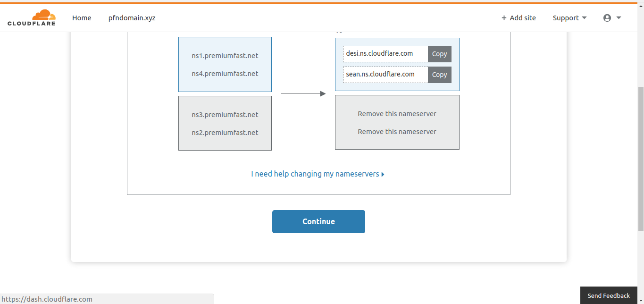
Task: Click the Cloudflare logo
Action: pos(31,17)
